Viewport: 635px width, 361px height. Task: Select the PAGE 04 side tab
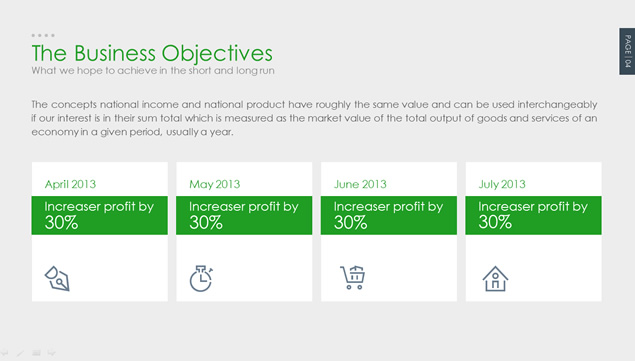tap(627, 51)
